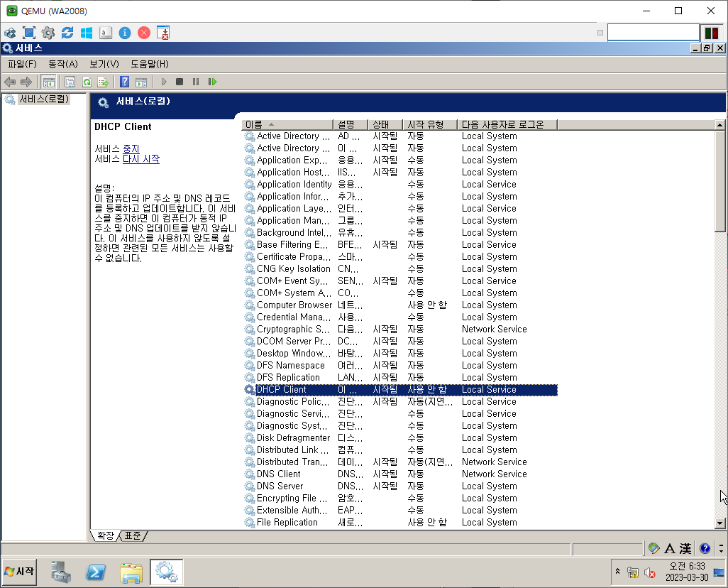Click the Forward arrow in Services toolbar
The width and height of the screenshot is (728, 588).
click(x=26, y=82)
